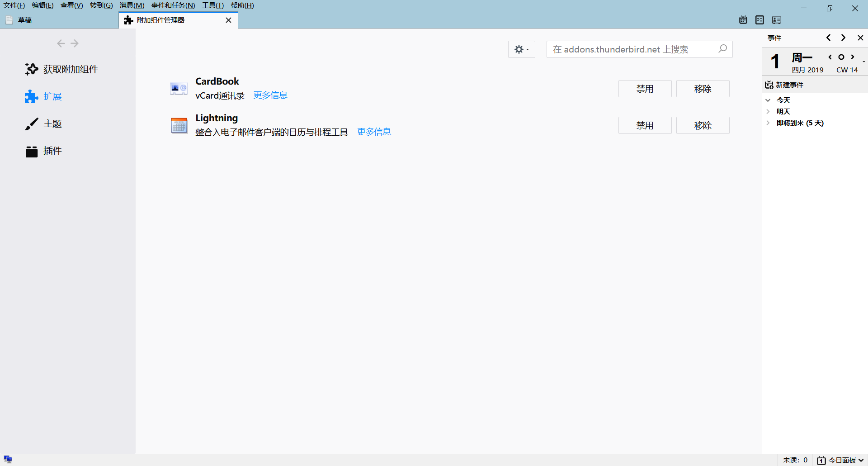This screenshot has width=868, height=466.
Task: Open the calendar tab icon in toolbar
Action: click(743, 20)
